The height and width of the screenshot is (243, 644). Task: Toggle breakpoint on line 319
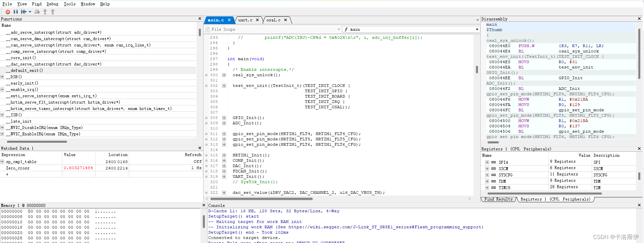click(x=207, y=176)
